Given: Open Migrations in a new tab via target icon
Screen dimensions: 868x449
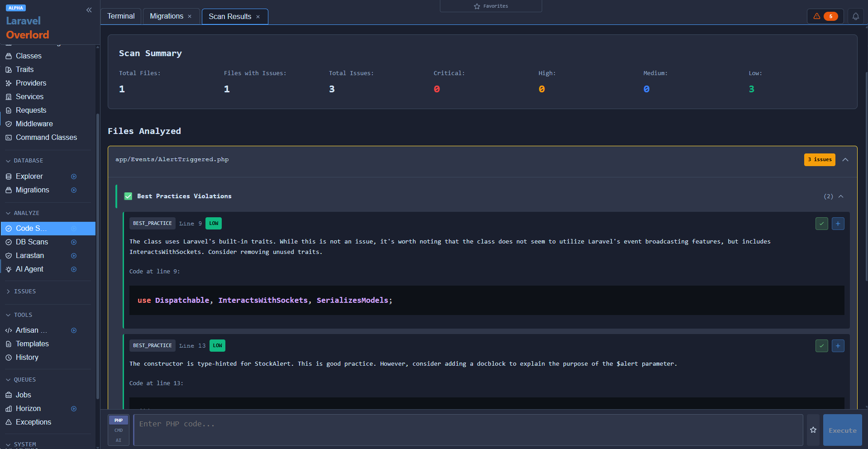Looking at the screenshot, I should (74, 190).
